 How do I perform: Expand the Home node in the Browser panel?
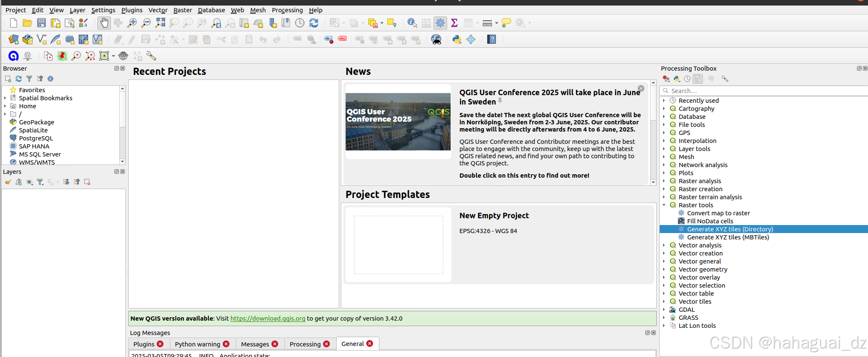[x=5, y=106]
